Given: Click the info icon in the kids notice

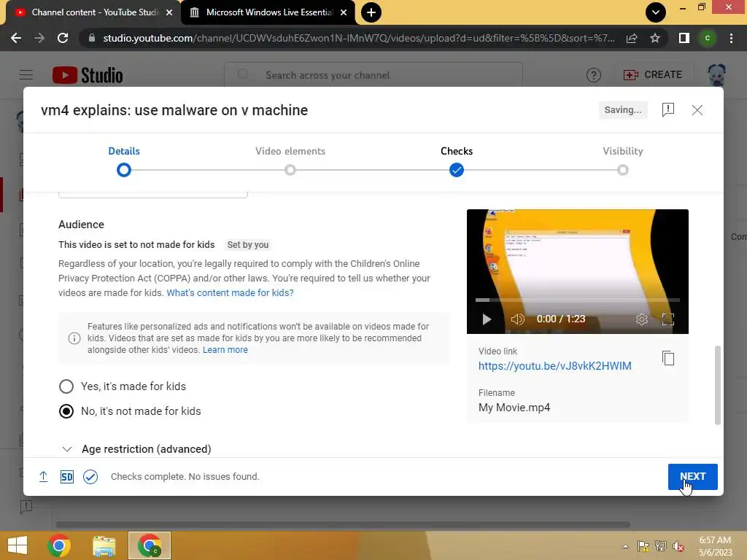Looking at the screenshot, I should pos(74,338).
